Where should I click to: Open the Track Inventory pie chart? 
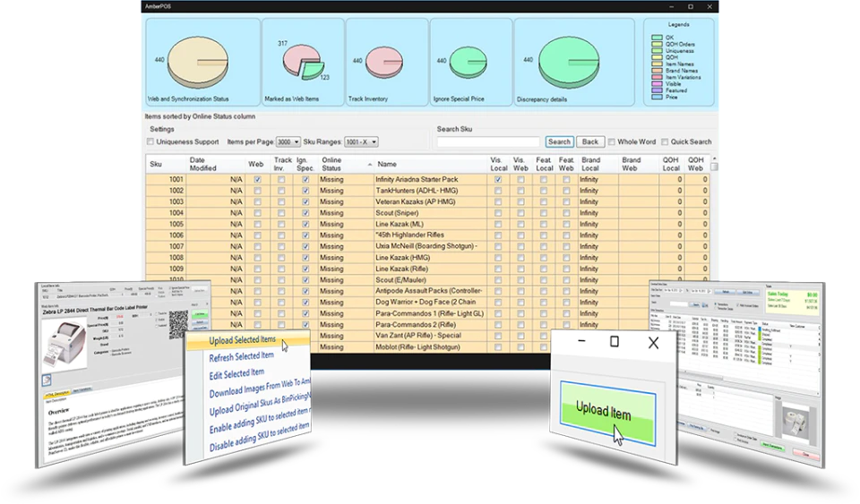coord(384,62)
